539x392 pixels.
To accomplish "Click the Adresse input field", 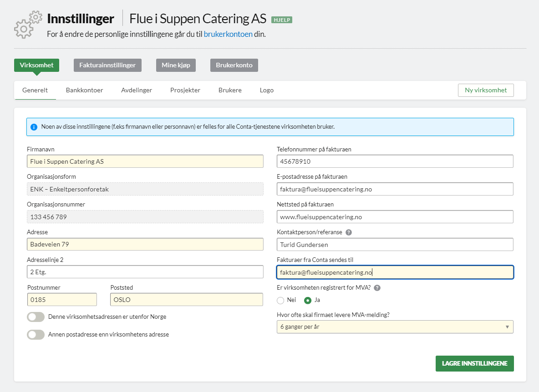I will (x=145, y=244).
